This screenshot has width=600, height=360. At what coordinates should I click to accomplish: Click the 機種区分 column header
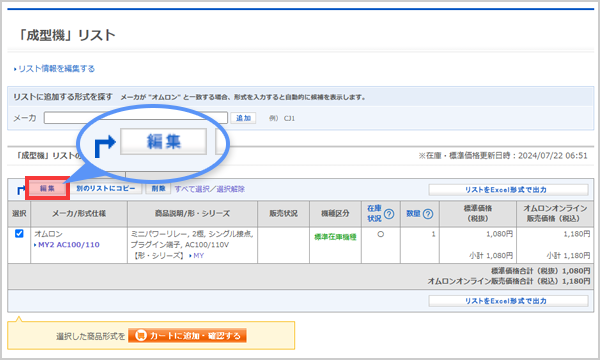[x=335, y=213]
